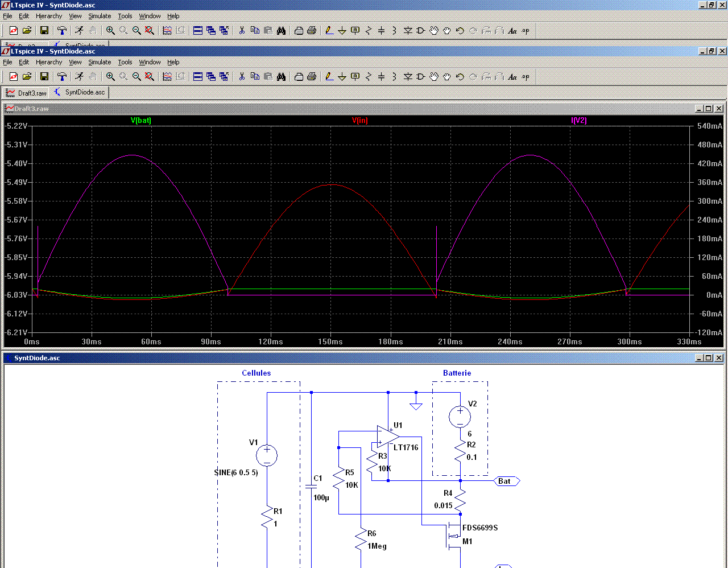Select the Capacitor tool in lower toolbar

381,77
